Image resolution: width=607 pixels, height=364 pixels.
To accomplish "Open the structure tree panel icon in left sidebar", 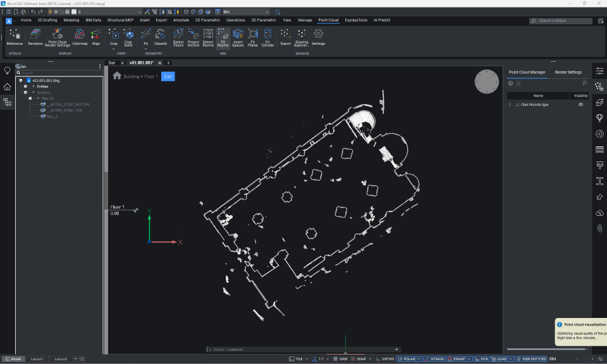I will coord(7,102).
